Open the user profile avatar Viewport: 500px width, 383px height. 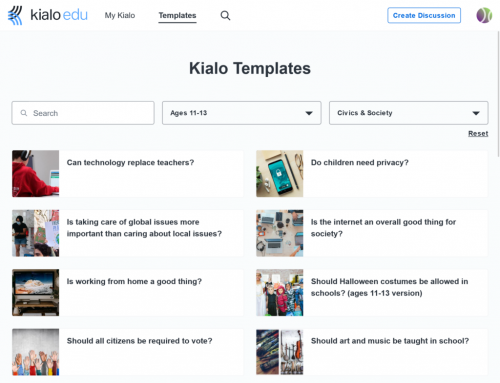484,15
